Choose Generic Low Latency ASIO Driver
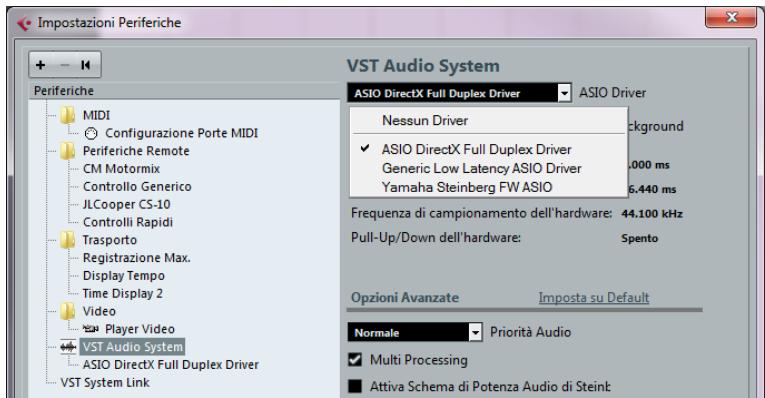The width and height of the screenshot is (765, 398). (482, 168)
